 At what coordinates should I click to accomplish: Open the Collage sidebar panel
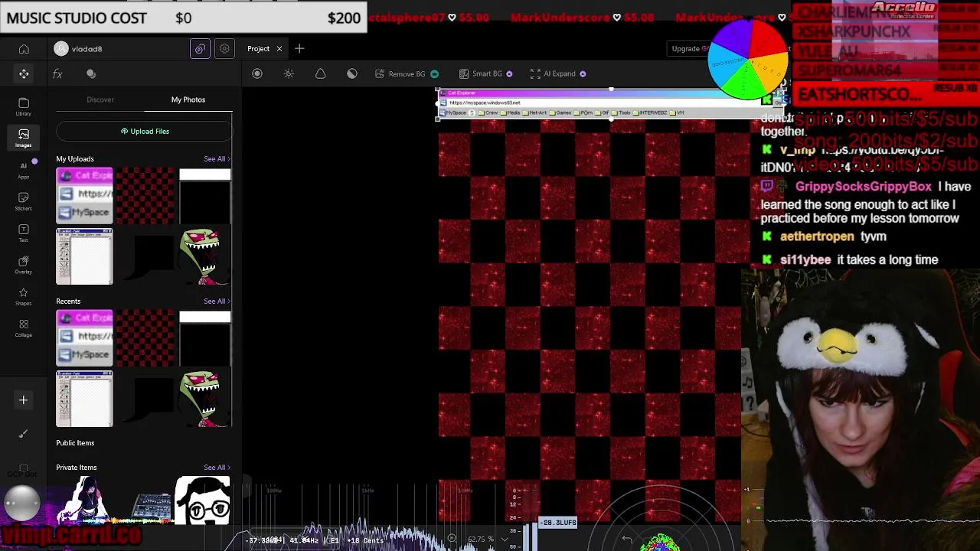click(x=24, y=328)
